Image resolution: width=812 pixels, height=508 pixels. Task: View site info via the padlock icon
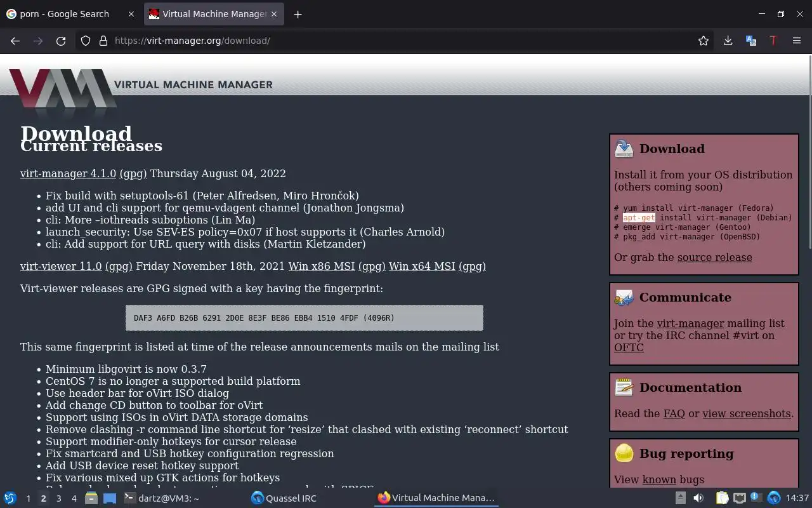(x=103, y=41)
